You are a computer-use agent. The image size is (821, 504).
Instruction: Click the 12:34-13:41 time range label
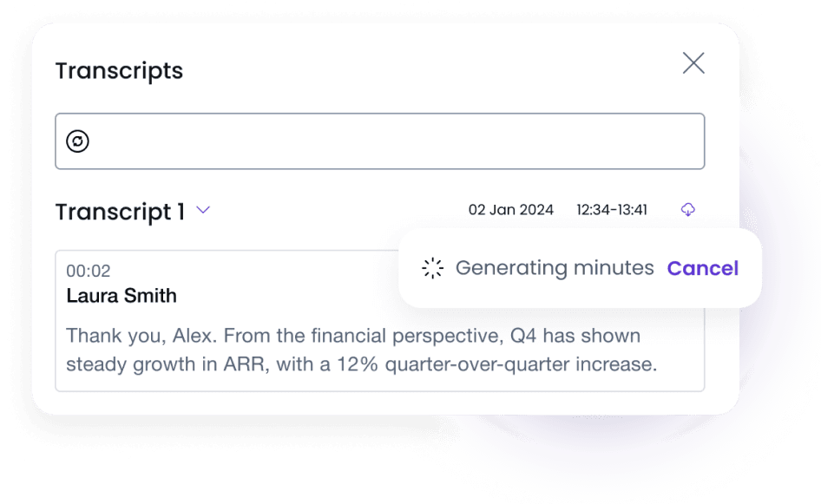611,210
